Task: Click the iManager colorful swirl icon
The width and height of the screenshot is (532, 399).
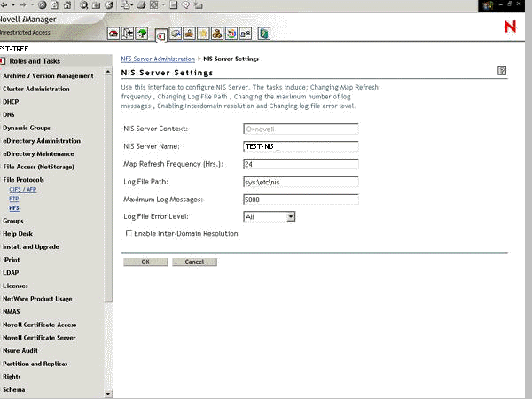Action: 231,34
